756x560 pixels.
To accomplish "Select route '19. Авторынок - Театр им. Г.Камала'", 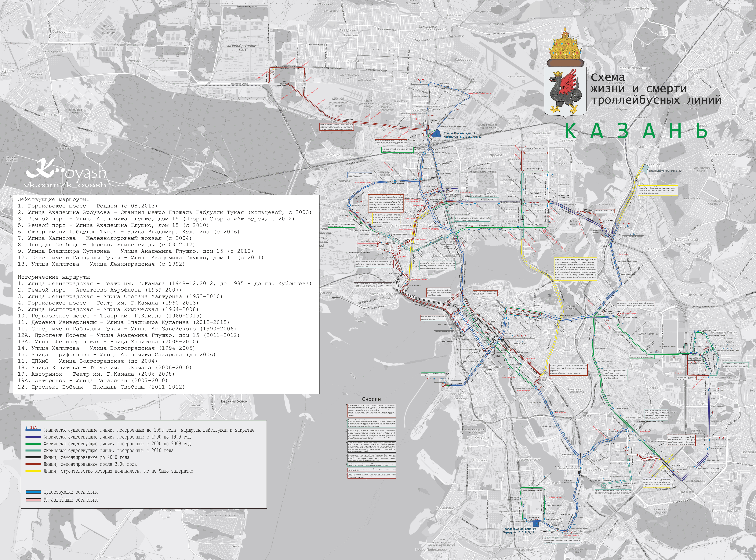I will pos(96,374).
